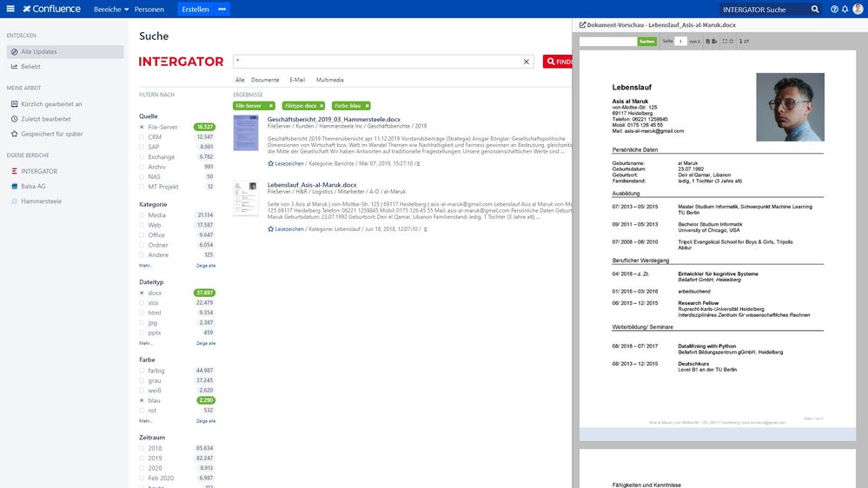Screen dimensions: 868x488
Task: Check the Media category filter
Action: 142,215
